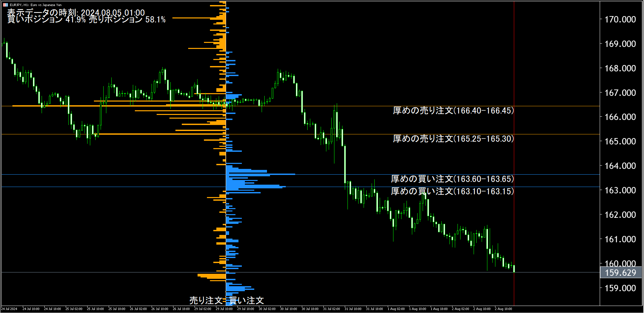Click the 161.000 price scale value
The width and height of the screenshot is (644, 313).
pos(620,239)
